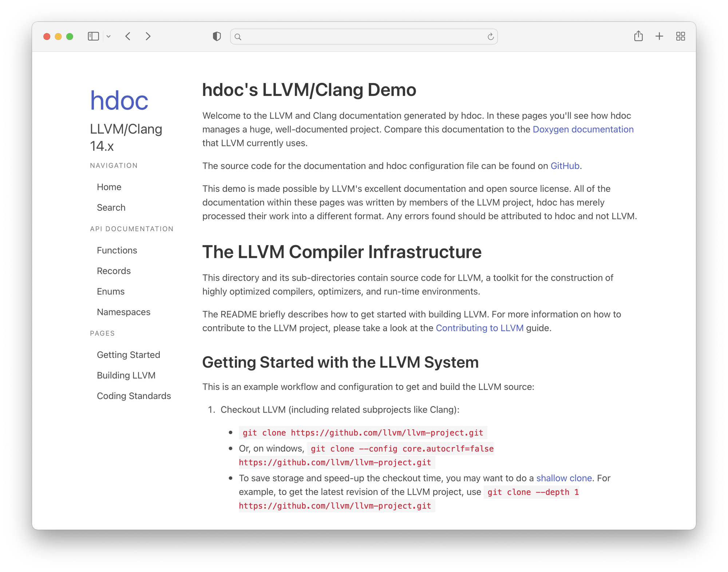Screen dimensions: 728x572
Task: Close the window with red button
Action: tap(47, 36)
